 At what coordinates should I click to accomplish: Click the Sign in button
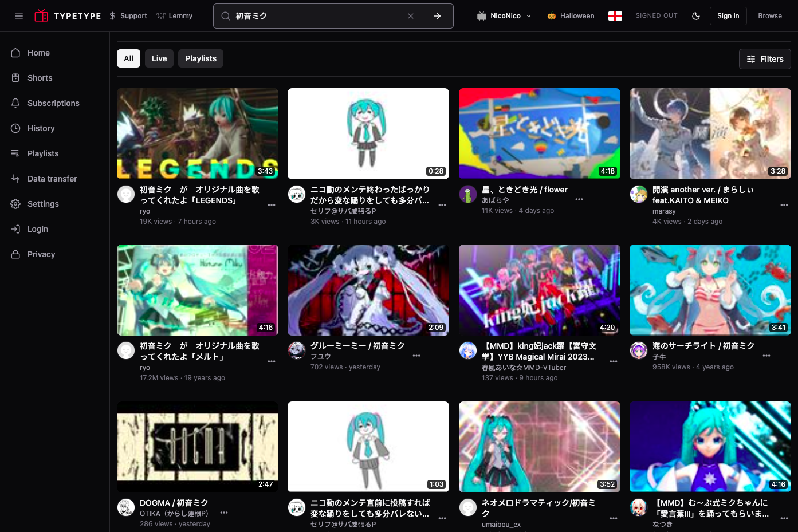(728, 16)
